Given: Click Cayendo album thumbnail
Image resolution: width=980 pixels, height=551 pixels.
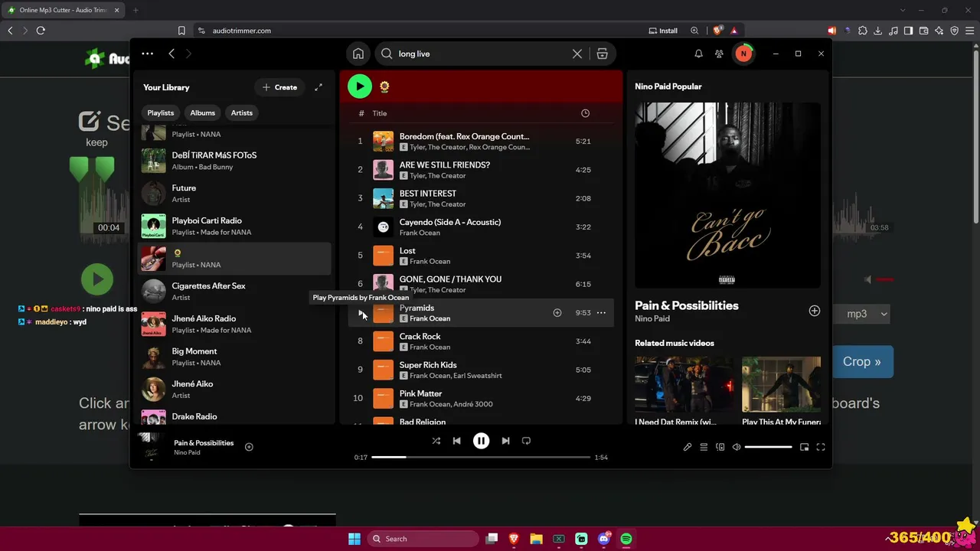Looking at the screenshot, I should (384, 227).
